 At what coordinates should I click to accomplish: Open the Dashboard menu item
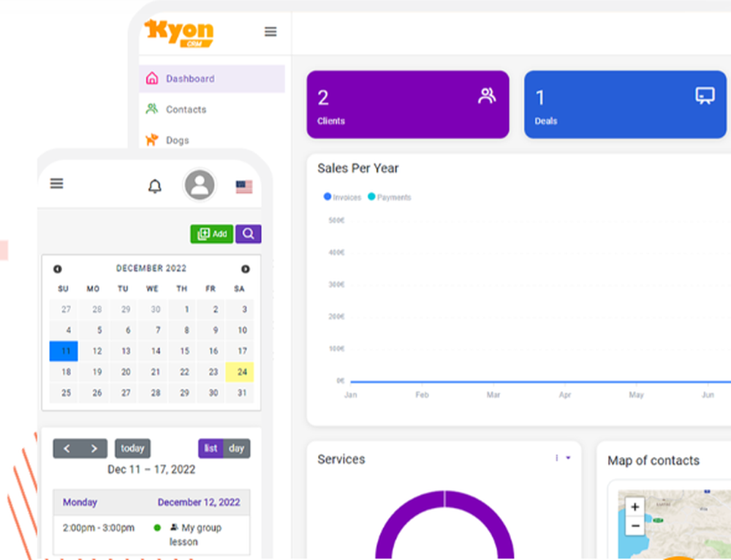[212, 78]
